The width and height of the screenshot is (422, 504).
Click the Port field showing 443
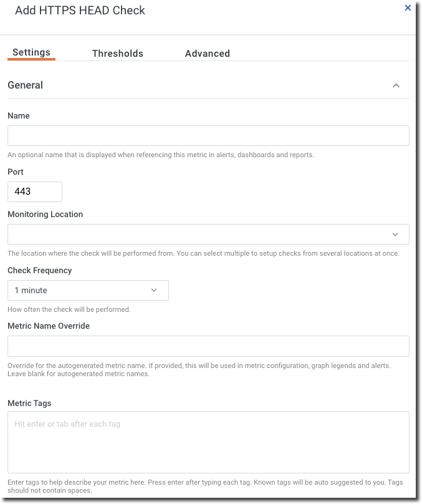(35, 192)
